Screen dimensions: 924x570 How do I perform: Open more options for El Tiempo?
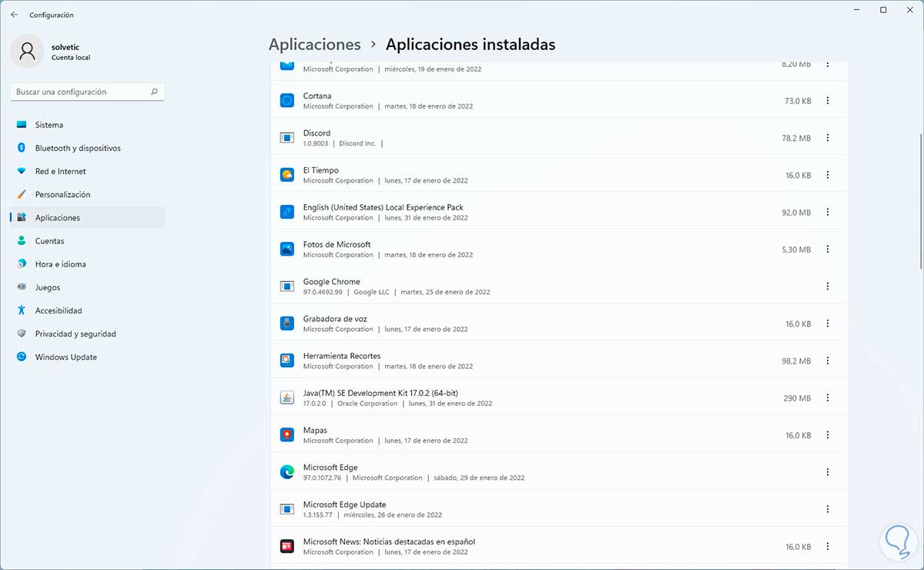[x=828, y=175]
